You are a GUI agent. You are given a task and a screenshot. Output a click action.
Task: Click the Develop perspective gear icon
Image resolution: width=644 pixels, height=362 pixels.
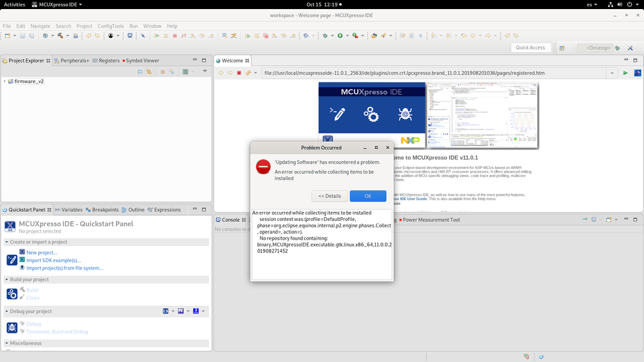[x=618, y=48]
